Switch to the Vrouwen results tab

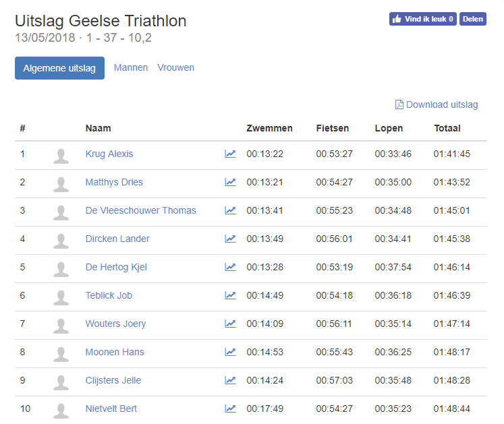(x=176, y=68)
